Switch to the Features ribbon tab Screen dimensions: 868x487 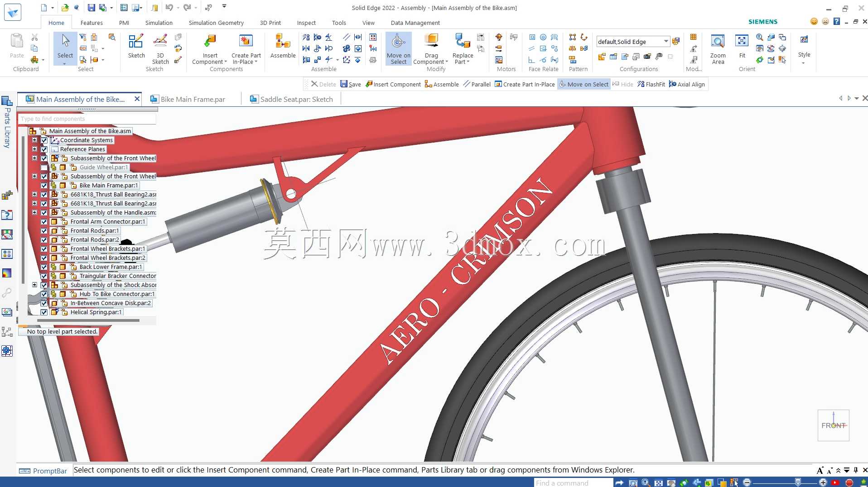92,23
